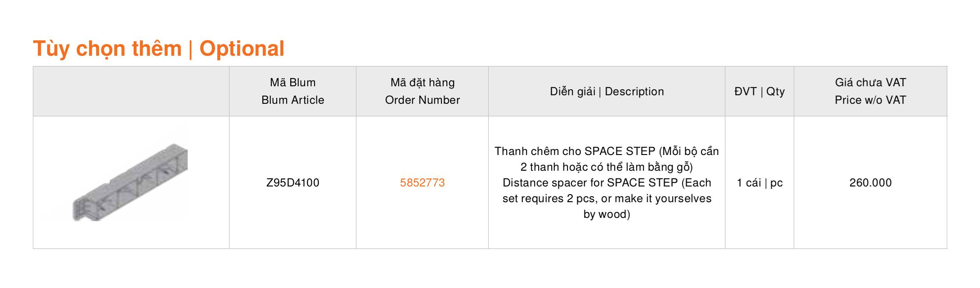This screenshot has width=980, height=288.
Task: Click the word Optional in the title
Action: coord(242,49)
